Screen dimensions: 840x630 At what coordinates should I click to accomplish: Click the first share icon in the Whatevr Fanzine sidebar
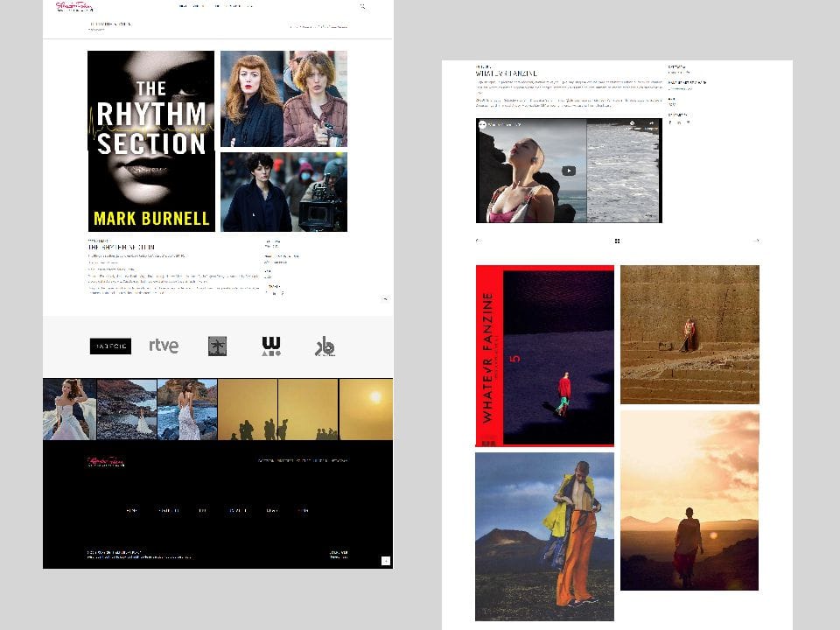coord(670,122)
